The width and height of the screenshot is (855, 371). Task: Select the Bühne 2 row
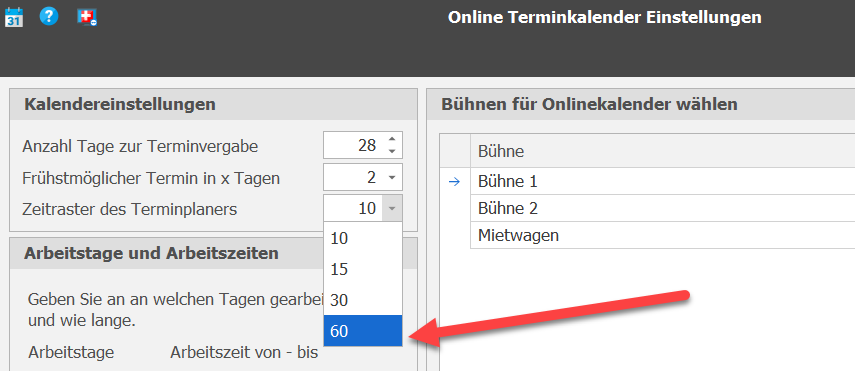point(662,208)
